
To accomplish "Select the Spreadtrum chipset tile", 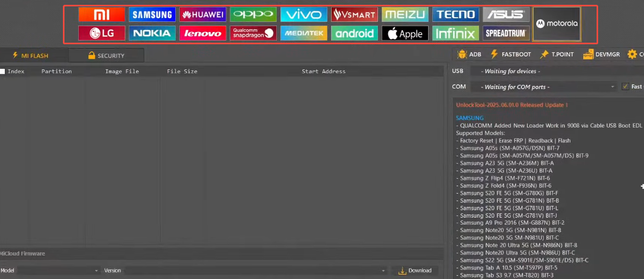I will tap(506, 33).
